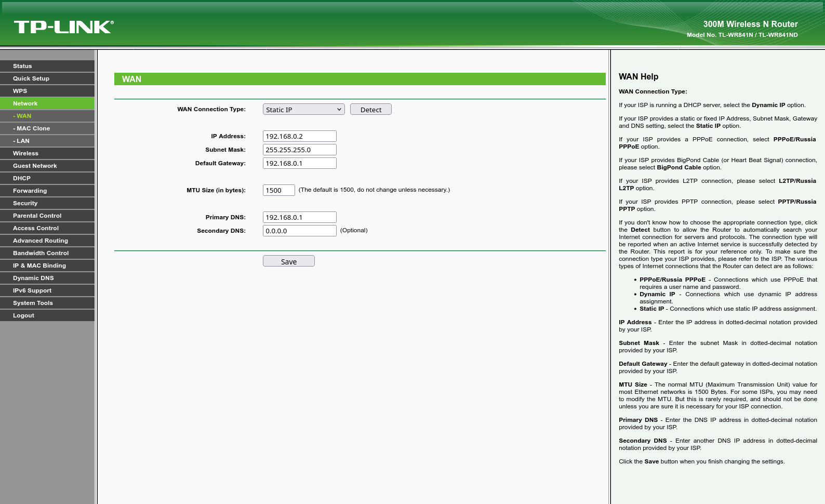Select IPv6 Support menu item

(x=47, y=290)
